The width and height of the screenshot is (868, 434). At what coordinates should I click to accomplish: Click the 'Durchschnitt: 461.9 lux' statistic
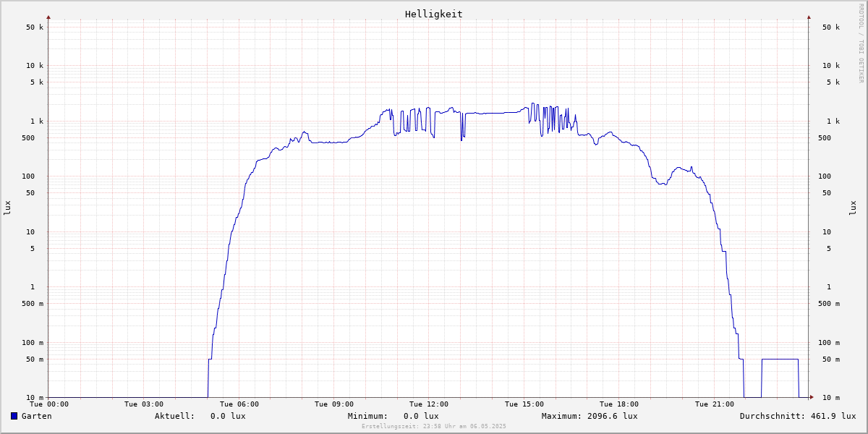[x=798, y=416]
